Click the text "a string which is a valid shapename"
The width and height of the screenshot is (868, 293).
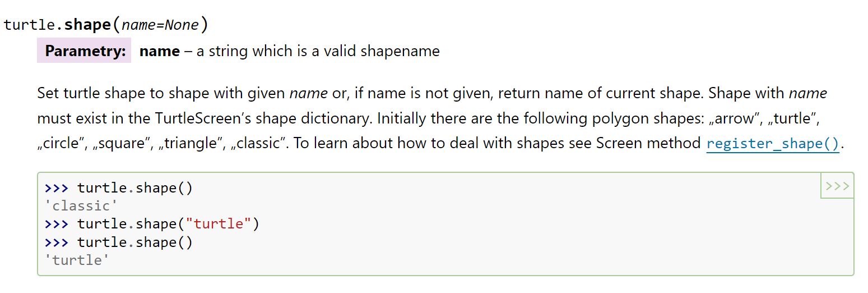point(318,51)
